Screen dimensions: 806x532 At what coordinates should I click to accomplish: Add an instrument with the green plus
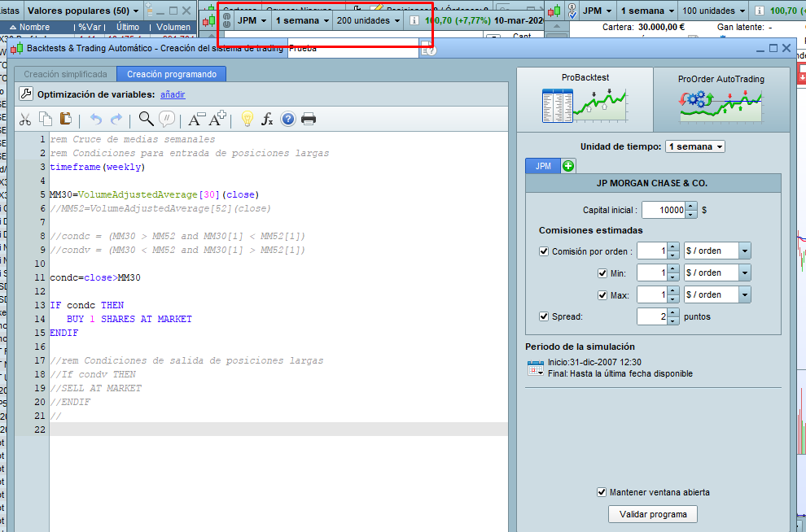point(568,166)
